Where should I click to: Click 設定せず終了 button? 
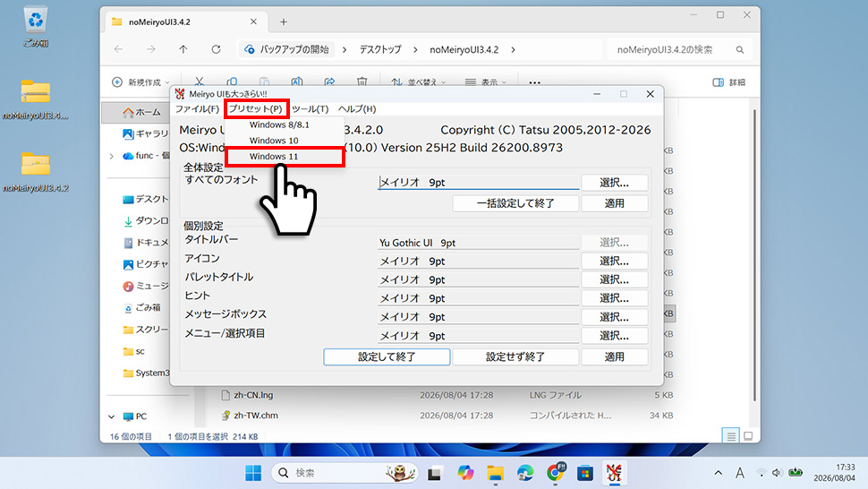point(515,356)
